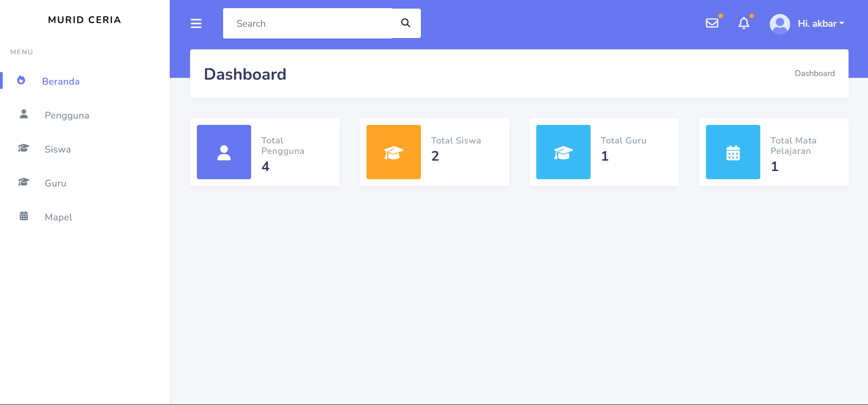The height and width of the screenshot is (405, 868).
Task: Click the MENU section header
Action: pyautogui.click(x=22, y=52)
